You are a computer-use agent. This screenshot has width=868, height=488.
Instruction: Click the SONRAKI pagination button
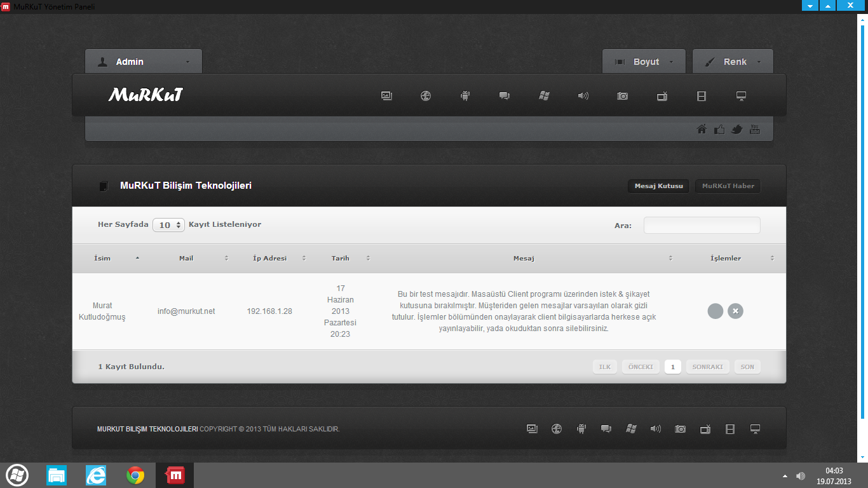click(x=707, y=367)
